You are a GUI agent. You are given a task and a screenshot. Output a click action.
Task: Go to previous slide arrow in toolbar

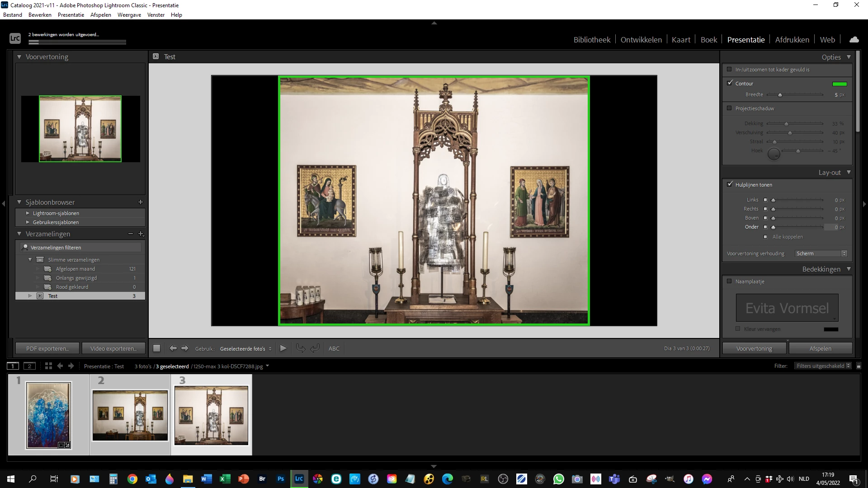173,348
